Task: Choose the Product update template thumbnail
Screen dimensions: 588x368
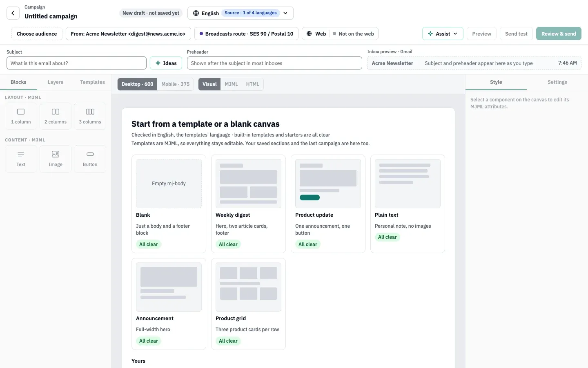Action: tap(328, 184)
